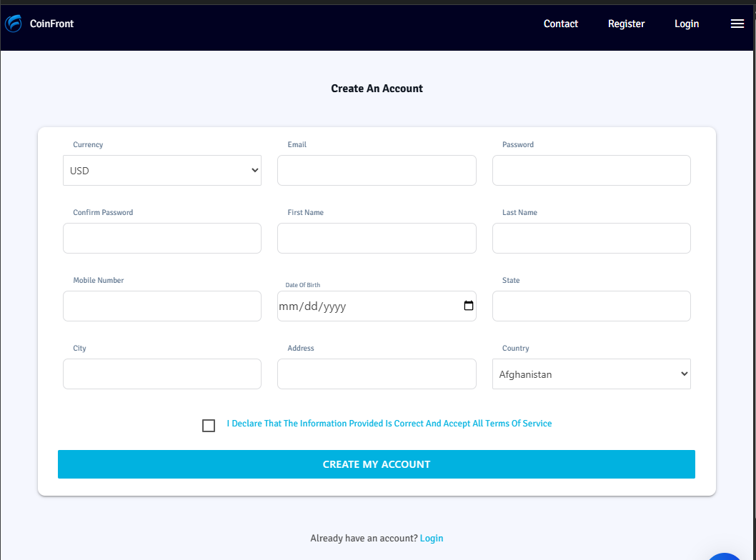Select Contact in the navigation bar
This screenshot has height=560, width=756.
coord(560,24)
